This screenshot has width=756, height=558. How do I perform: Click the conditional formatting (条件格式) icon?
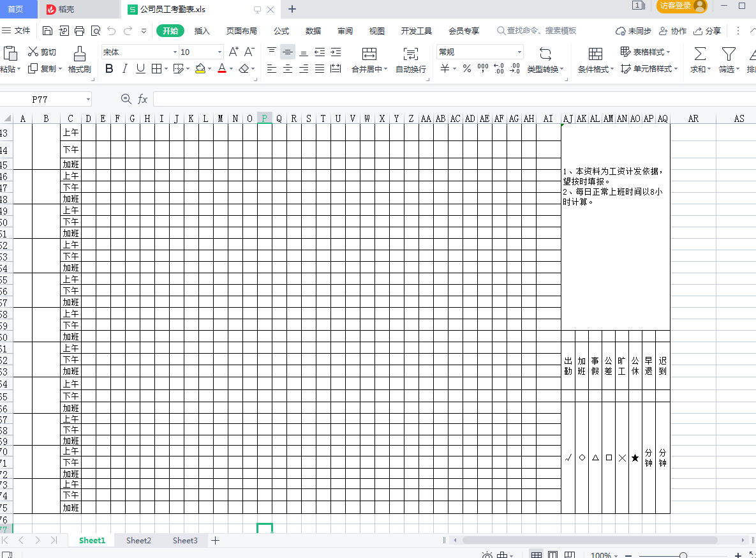click(x=595, y=54)
